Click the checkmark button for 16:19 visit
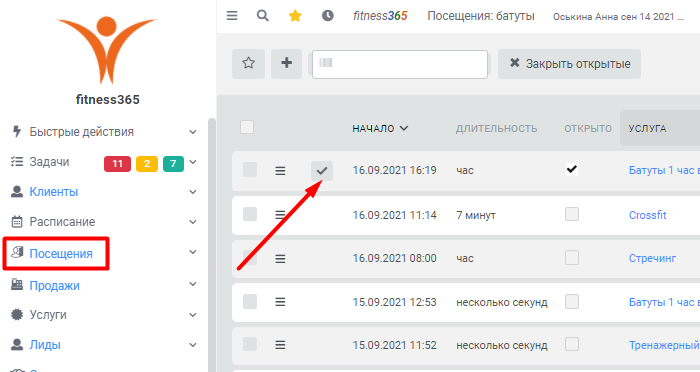 (322, 171)
